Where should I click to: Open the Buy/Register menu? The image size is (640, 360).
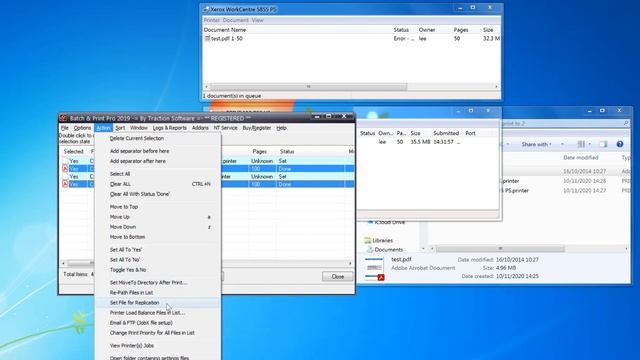257,128
